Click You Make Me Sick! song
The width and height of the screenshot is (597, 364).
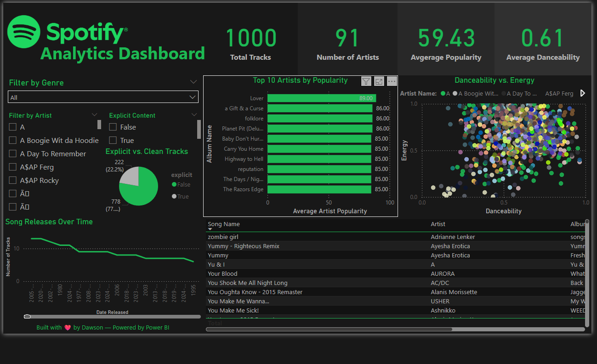click(233, 311)
